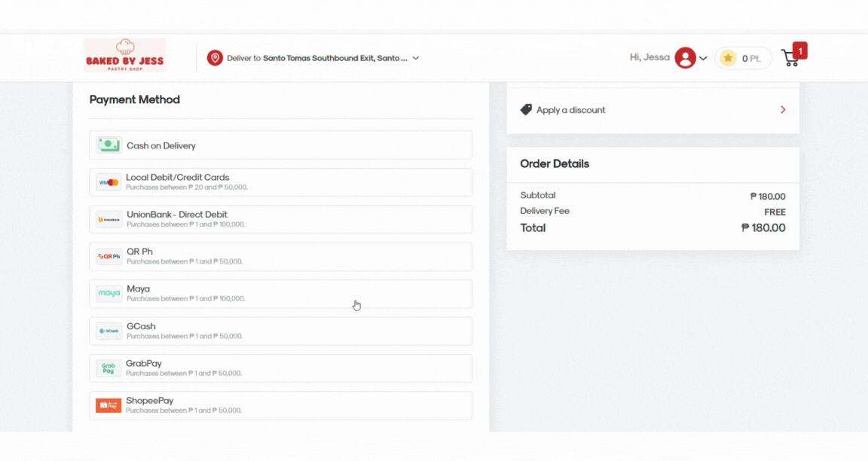
Task: Click the Order Details heading
Action: coord(555,163)
